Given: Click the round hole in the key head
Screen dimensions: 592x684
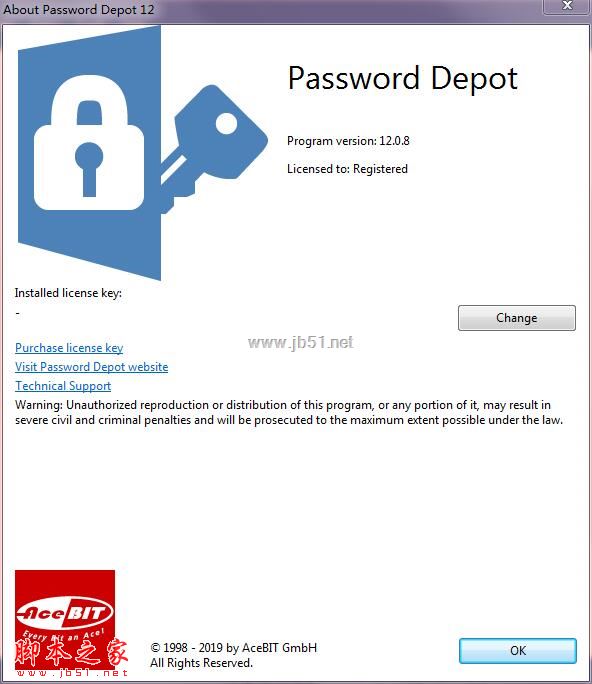Looking at the screenshot, I should [226, 123].
